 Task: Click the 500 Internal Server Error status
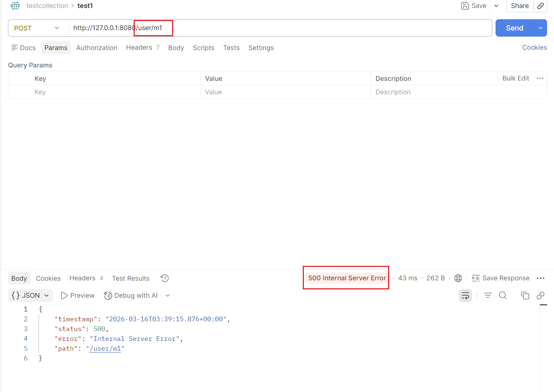(347, 278)
